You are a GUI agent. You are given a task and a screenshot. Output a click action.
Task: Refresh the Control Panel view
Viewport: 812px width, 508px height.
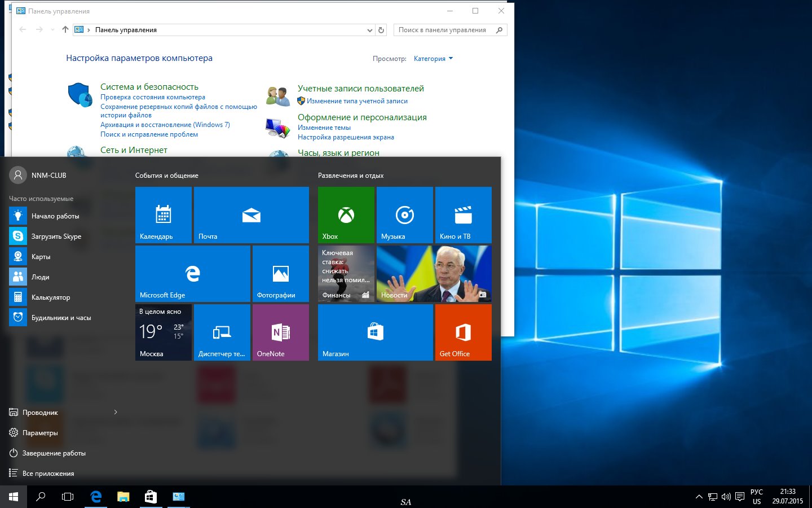[x=381, y=30]
